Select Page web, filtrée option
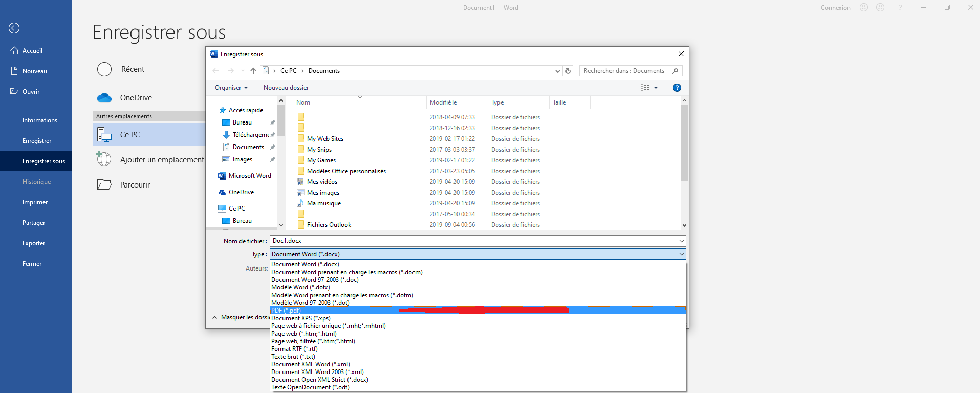 [x=477, y=341]
